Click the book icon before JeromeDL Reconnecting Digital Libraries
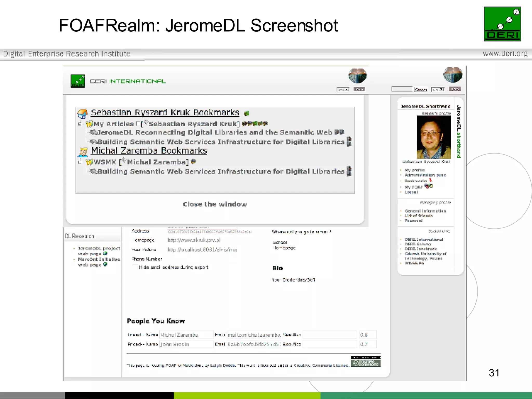Image resolution: width=532 pixels, height=399 pixels. point(93,132)
